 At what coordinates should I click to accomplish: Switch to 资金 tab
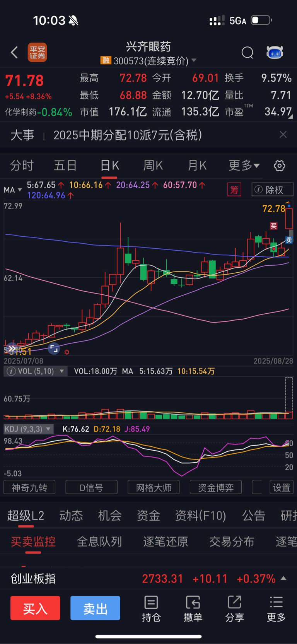tap(148, 516)
